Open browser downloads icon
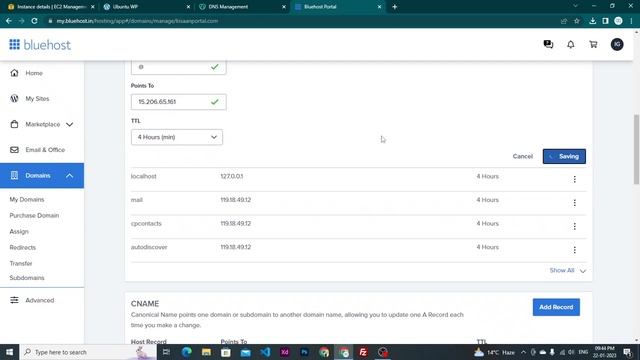 (x=592, y=21)
